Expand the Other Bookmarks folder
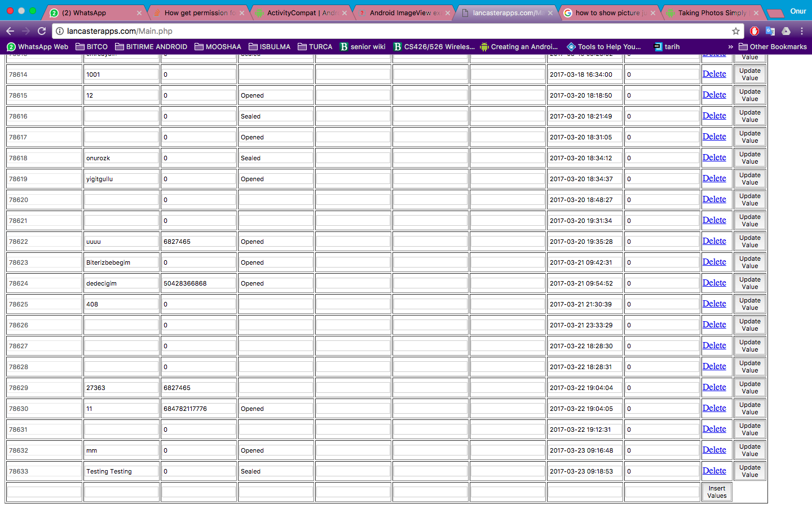This screenshot has width=812, height=508. [773, 47]
